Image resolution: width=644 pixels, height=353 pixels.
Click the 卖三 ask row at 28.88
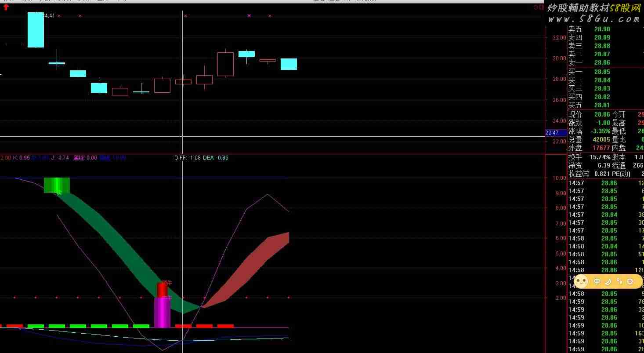tap(605, 46)
